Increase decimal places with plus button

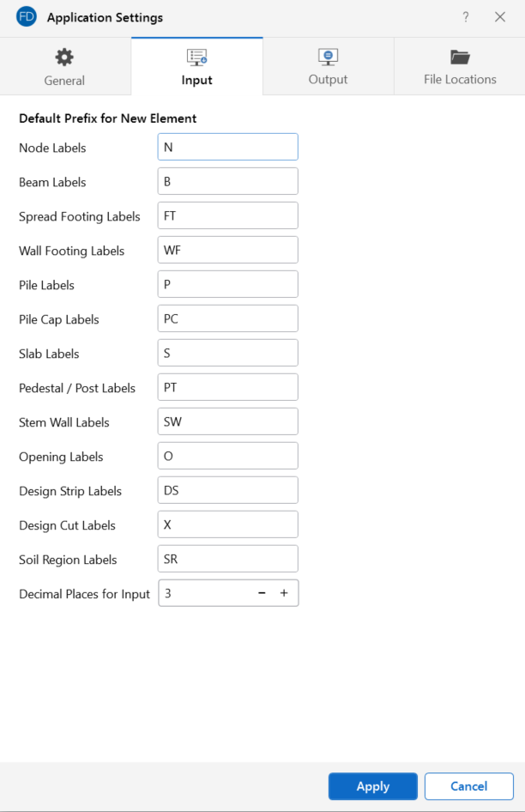(284, 593)
